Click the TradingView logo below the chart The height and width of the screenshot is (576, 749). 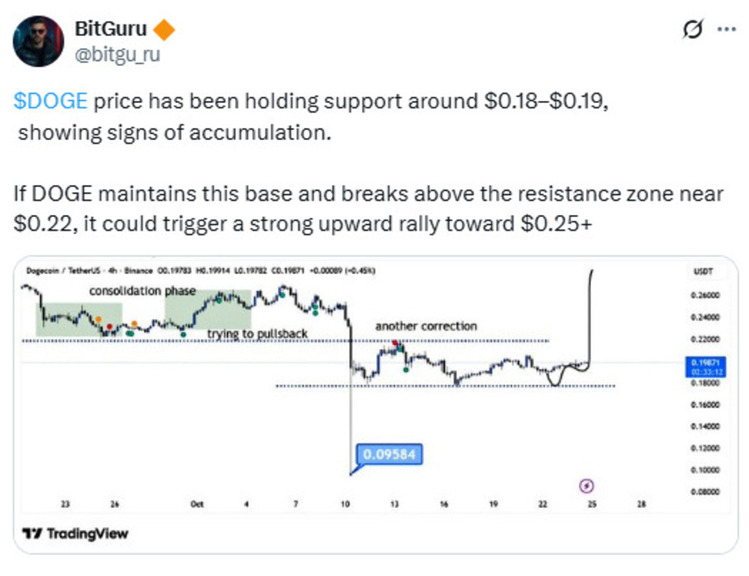[x=75, y=533]
